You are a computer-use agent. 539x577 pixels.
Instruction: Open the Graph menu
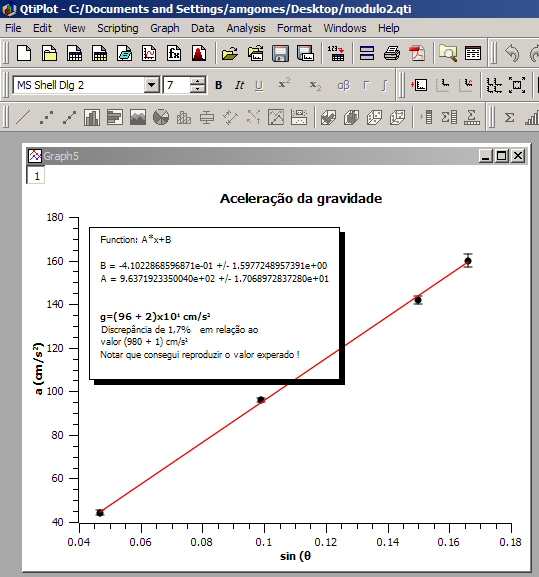pos(165,28)
